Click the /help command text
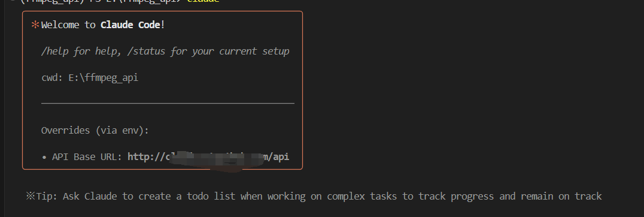Screen dimensions: 644x217 (55, 52)
